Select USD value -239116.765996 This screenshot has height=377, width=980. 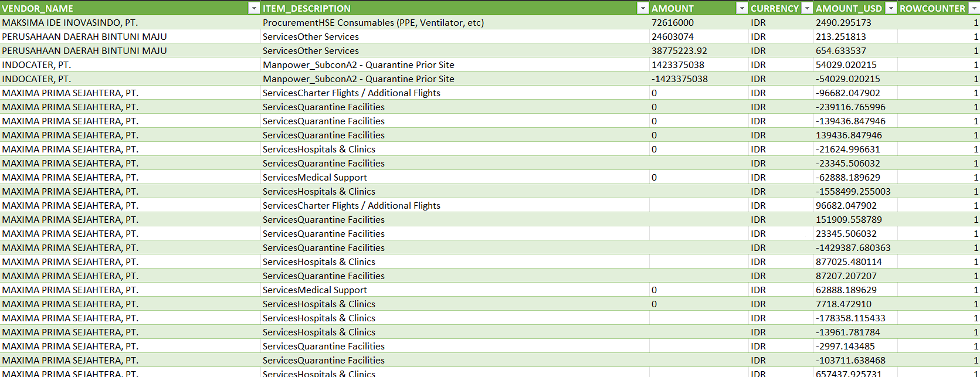coord(856,107)
